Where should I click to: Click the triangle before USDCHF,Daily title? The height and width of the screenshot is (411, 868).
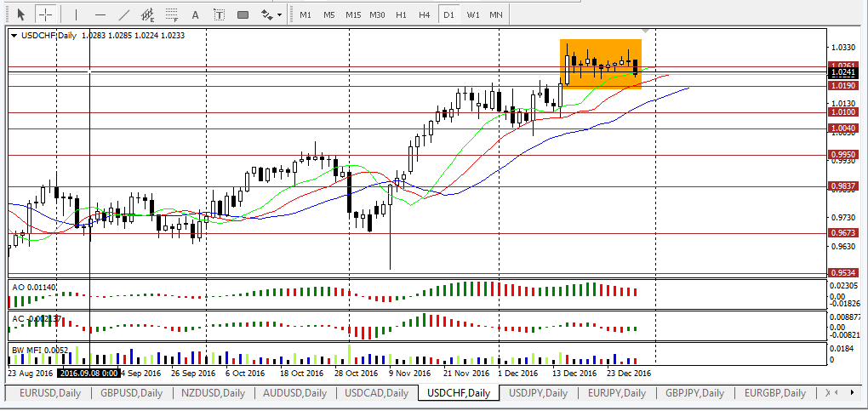14,36
